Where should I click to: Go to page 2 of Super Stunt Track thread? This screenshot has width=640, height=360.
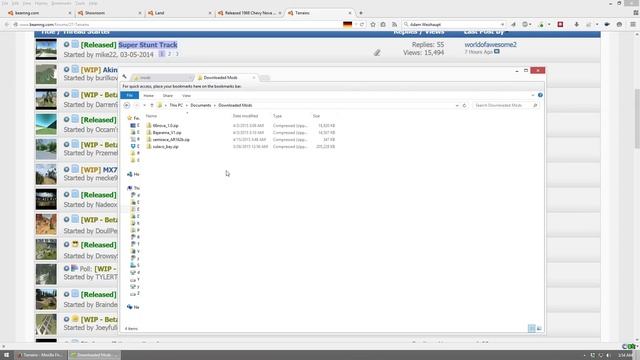[x=169, y=54]
